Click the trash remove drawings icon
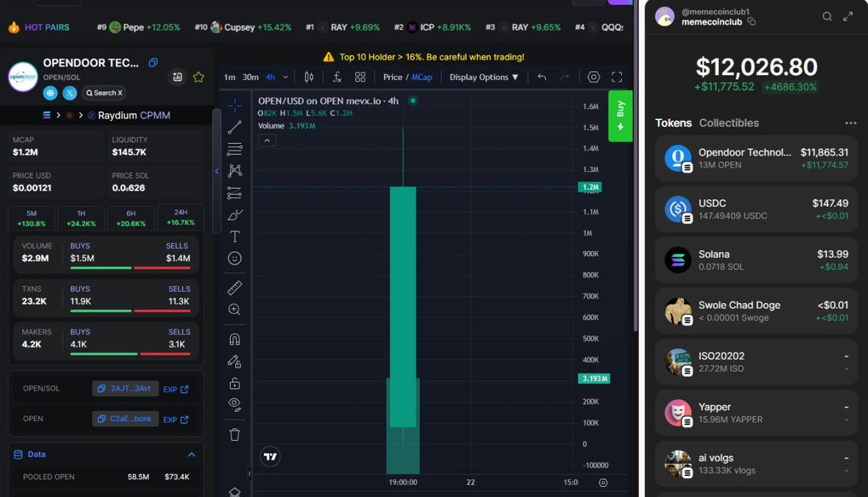 pyautogui.click(x=234, y=435)
